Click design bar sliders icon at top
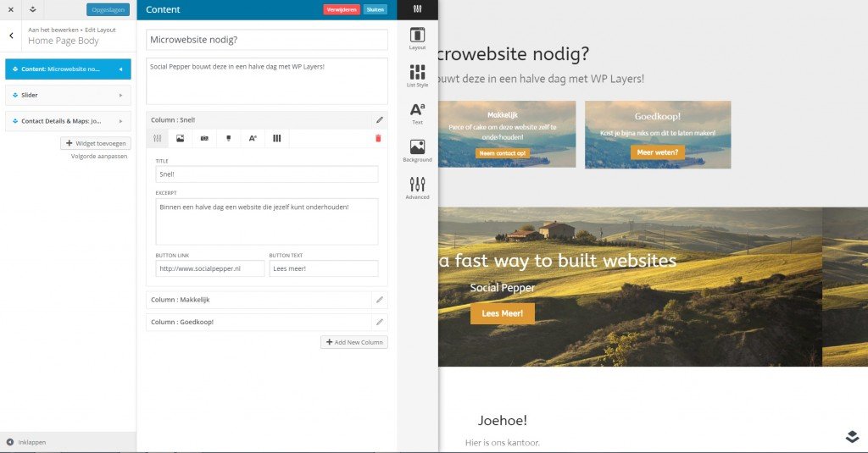Screen dimensions: 868x453 coord(417,8)
